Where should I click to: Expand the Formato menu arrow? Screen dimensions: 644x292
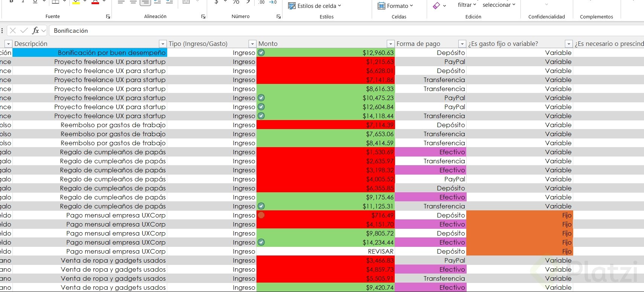[411, 6]
